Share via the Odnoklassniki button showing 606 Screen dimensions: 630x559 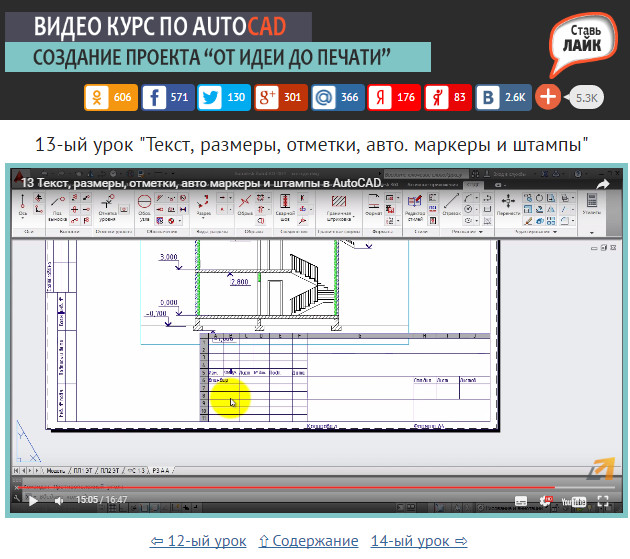point(111,97)
